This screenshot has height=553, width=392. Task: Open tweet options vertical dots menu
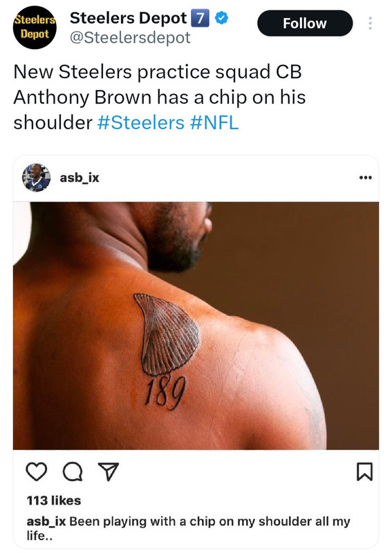pyautogui.click(x=370, y=24)
